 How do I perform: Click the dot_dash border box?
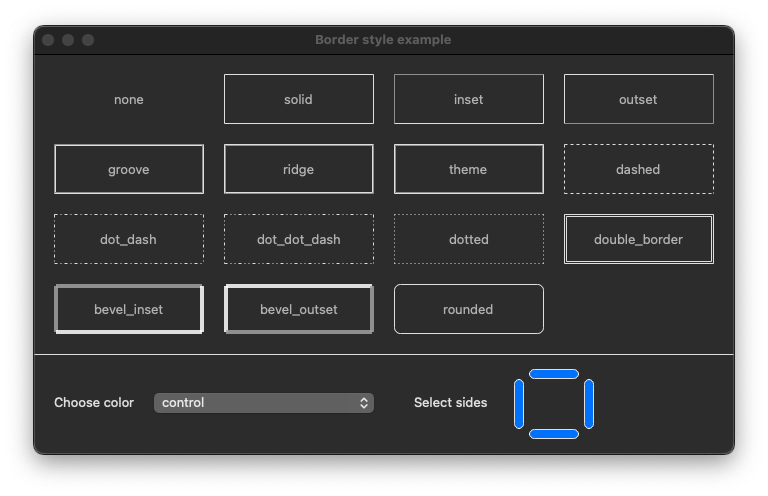(129, 239)
